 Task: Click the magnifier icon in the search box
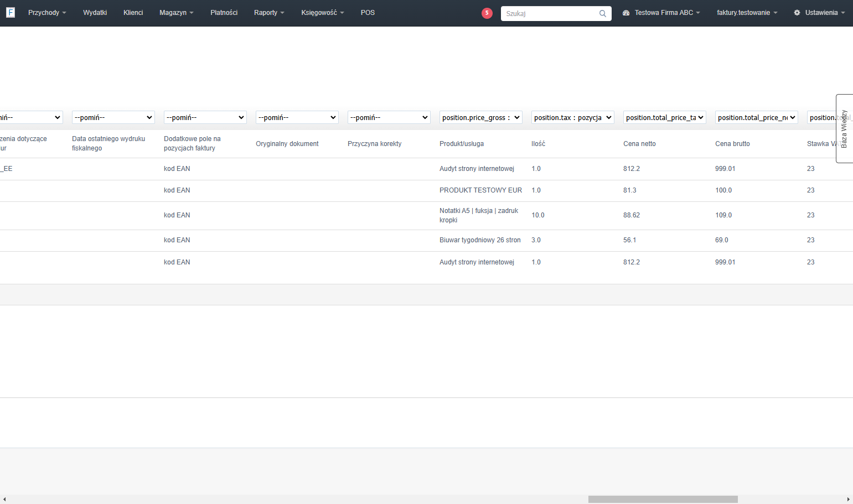603,13
